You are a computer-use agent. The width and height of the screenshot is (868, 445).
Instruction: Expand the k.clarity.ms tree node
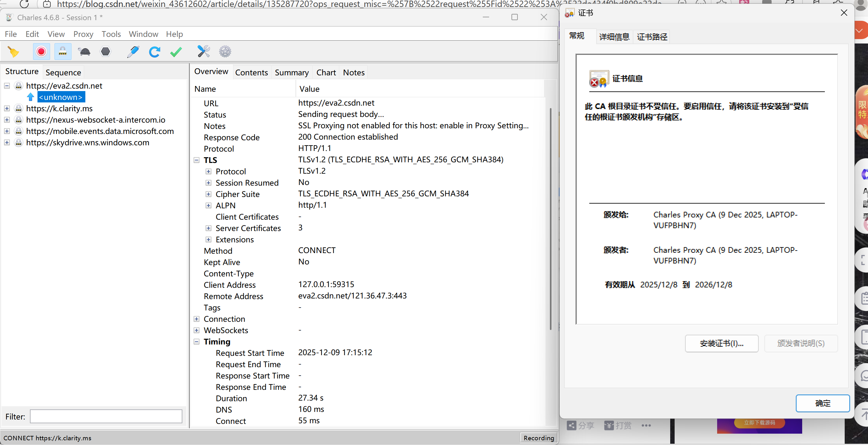[7, 108]
